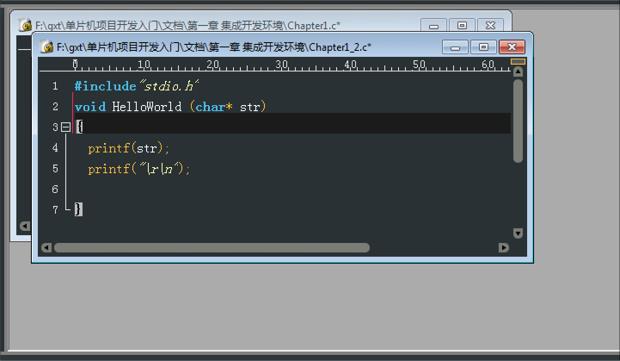The height and width of the screenshot is (361, 620).
Task: Click the horizontal scrollbar right arrow
Action: click(503, 248)
